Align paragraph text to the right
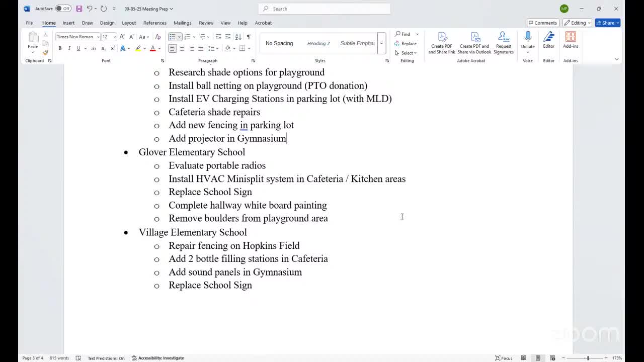644x362 pixels. point(191,48)
